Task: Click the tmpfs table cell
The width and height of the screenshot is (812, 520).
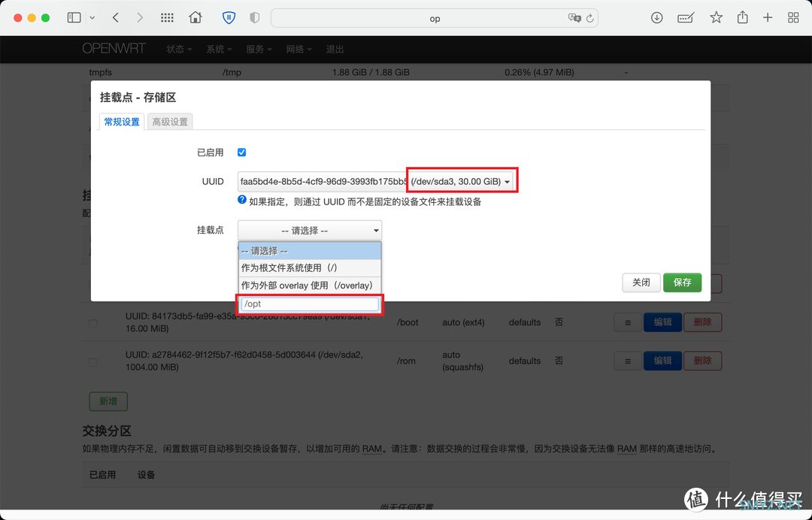Action: (x=101, y=72)
